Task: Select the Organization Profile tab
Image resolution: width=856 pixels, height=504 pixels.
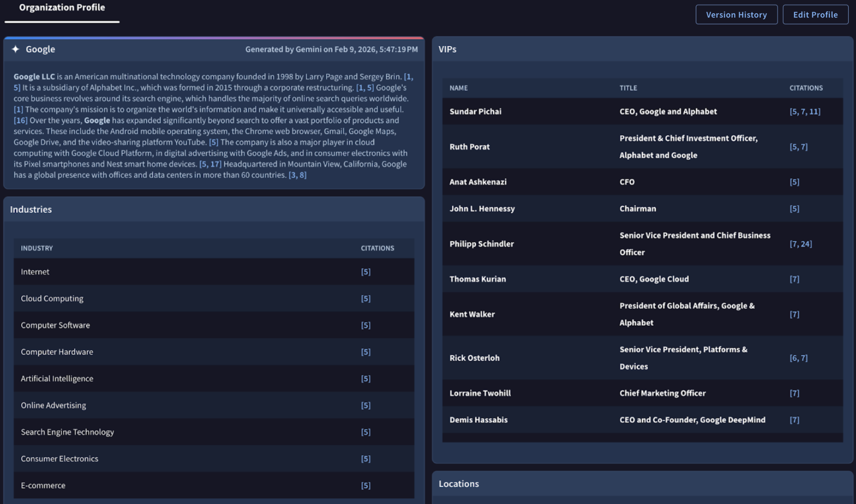Action: [x=62, y=8]
